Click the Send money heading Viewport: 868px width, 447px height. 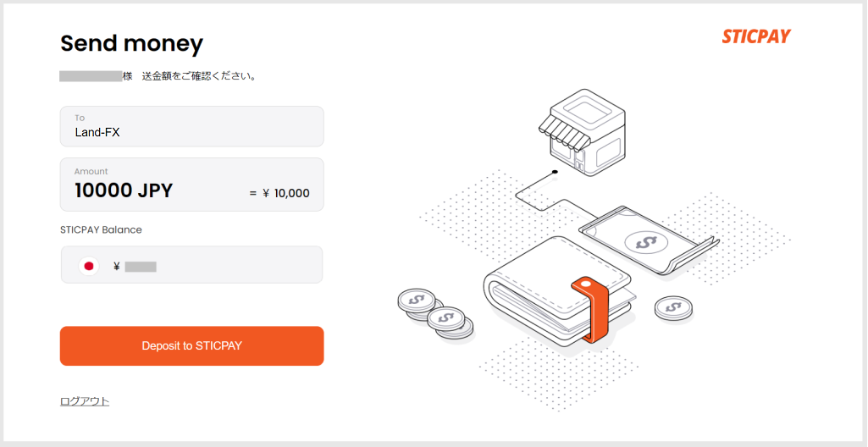click(132, 43)
